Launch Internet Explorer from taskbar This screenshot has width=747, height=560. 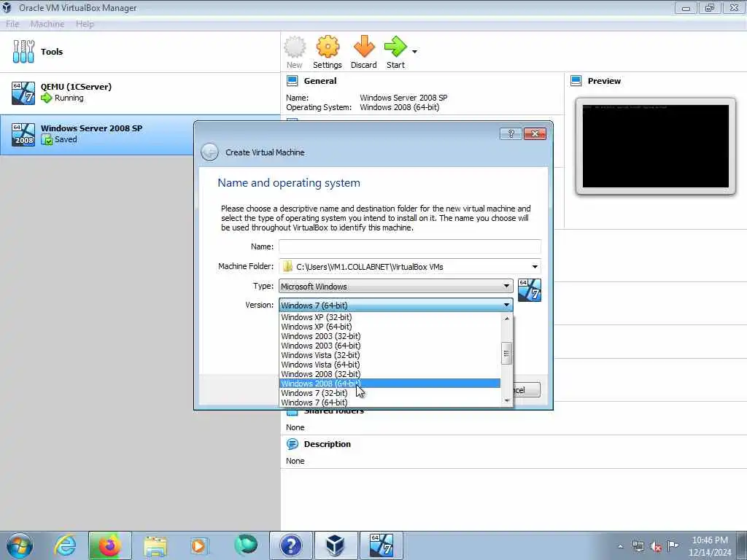coord(65,545)
